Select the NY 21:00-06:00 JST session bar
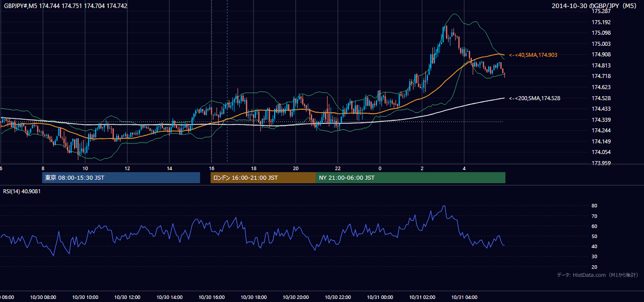This screenshot has width=644, height=302. point(411,178)
